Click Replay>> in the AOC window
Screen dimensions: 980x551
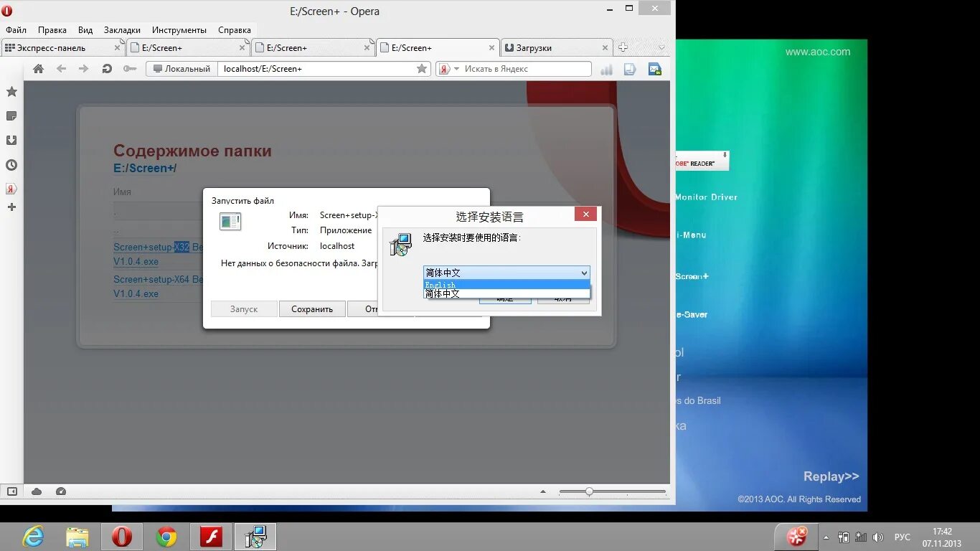831,476
